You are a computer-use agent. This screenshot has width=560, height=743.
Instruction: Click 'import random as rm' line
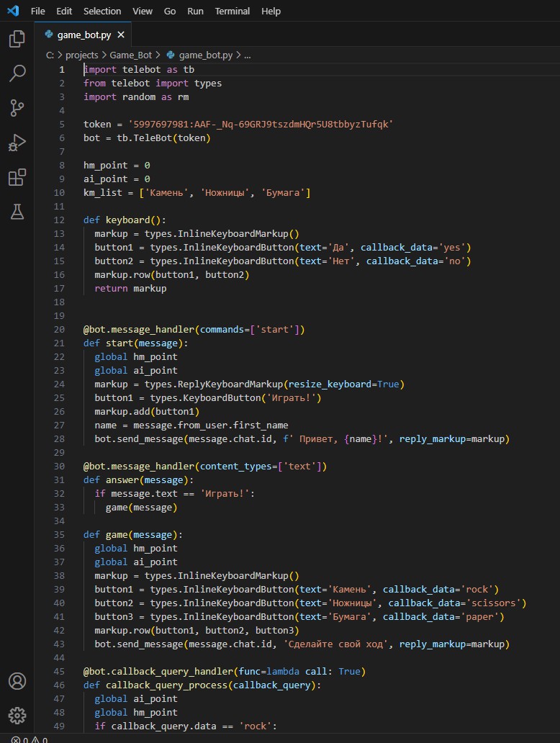[136, 97]
